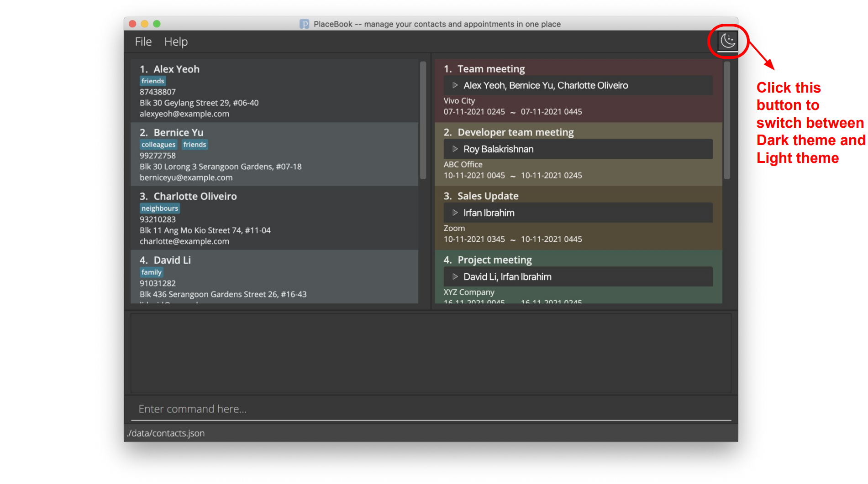This screenshot has height=484, width=868.
Task: Select the Developer team meeting title
Action: 516,132
